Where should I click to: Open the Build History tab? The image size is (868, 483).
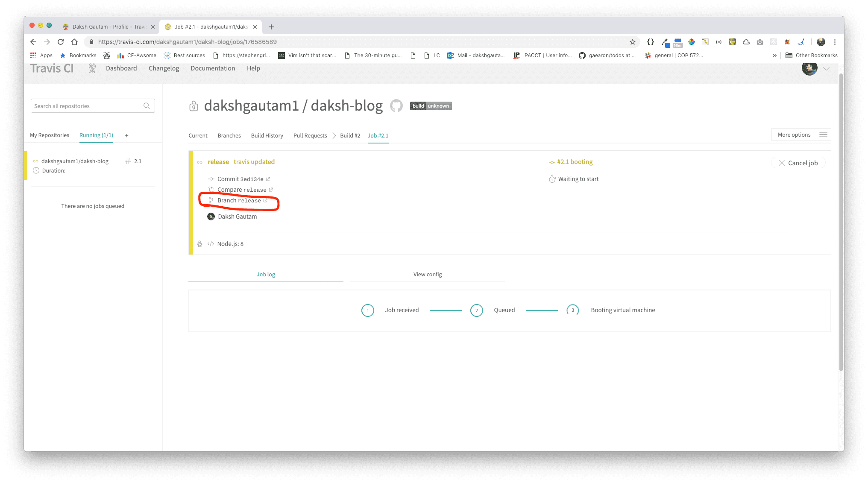[267, 136]
